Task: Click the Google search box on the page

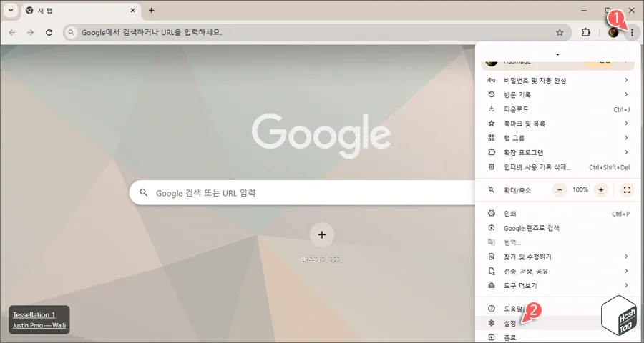Action: point(303,192)
